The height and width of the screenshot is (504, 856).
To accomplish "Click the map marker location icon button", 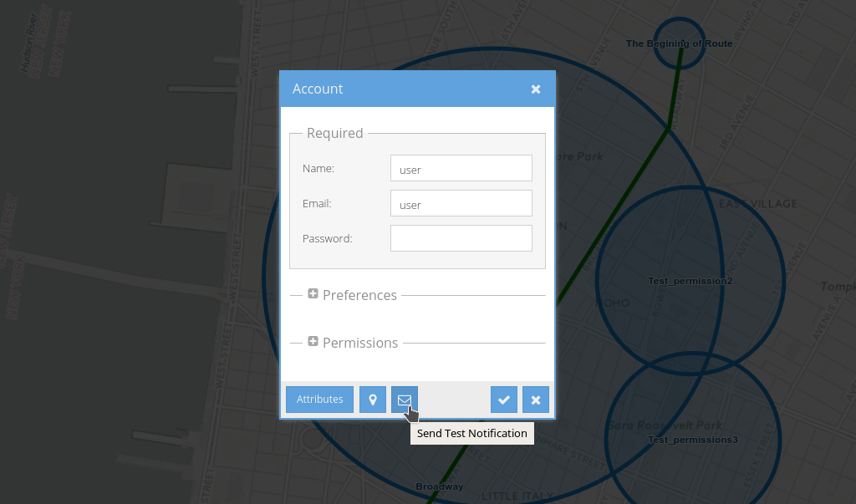I will (x=372, y=400).
